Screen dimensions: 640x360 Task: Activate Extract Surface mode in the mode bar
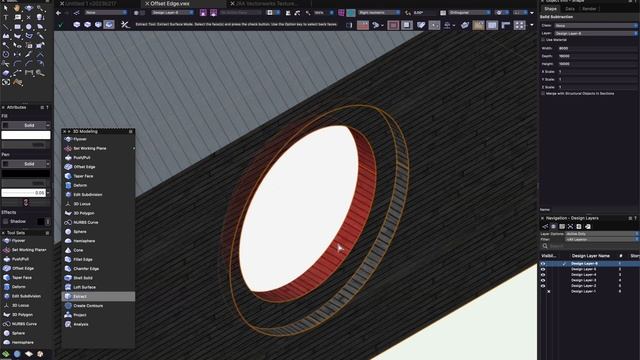click(109, 24)
